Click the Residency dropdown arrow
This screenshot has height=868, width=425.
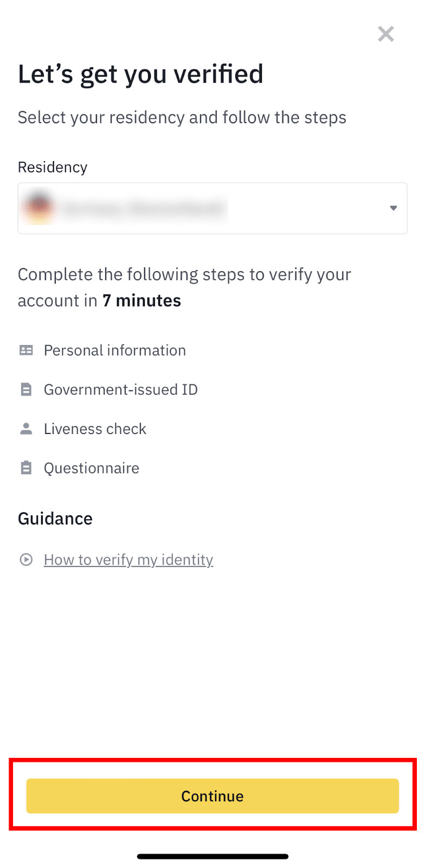click(394, 208)
